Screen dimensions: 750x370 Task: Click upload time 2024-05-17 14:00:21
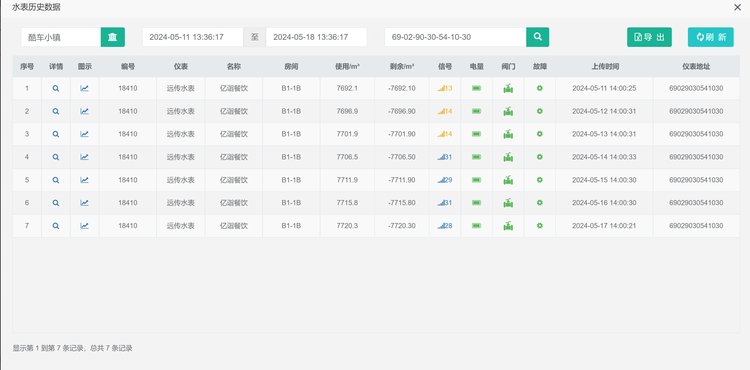604,226
